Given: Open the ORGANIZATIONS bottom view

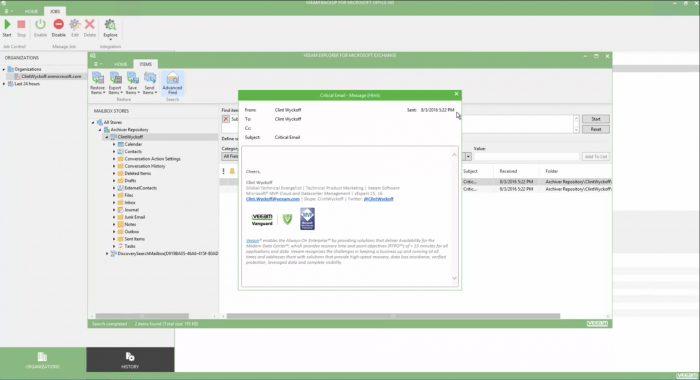Looking at the screenshot, I should pos(42,360).
